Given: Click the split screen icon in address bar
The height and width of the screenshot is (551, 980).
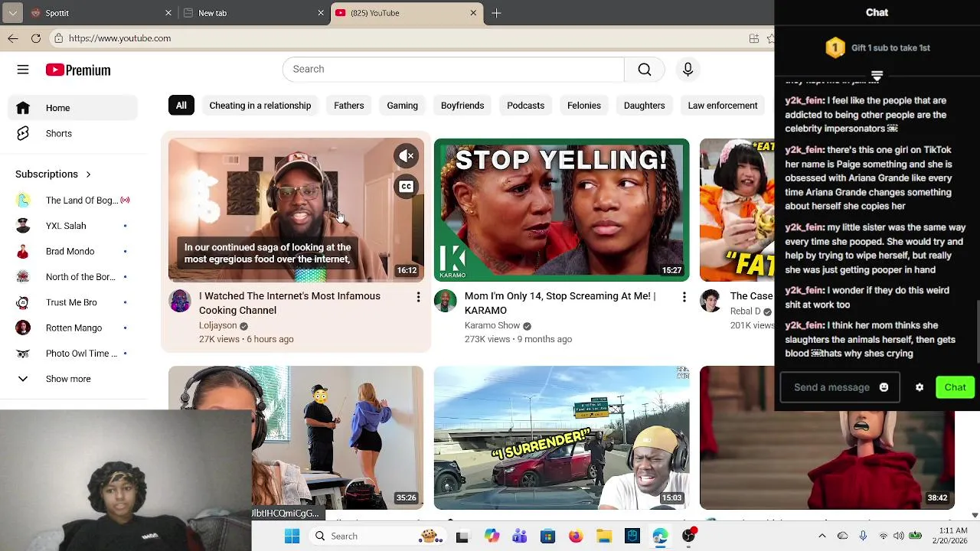Looking at the screenshot, I should [x=754, y=38].
